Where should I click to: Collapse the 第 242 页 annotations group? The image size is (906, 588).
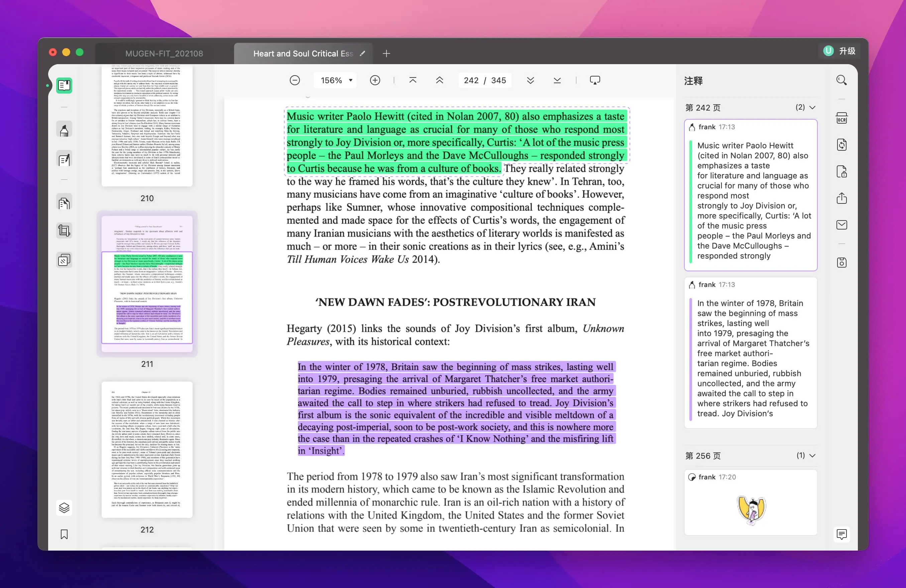[x=812, y=108]
